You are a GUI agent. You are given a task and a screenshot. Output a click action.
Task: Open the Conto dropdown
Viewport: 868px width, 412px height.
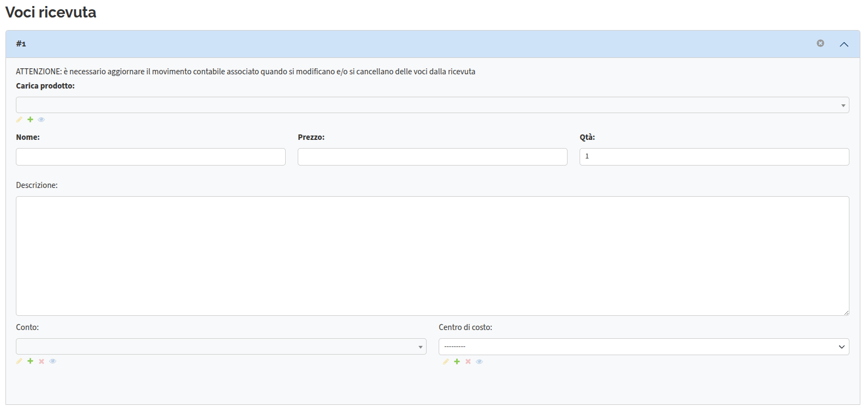pos(221,346)
